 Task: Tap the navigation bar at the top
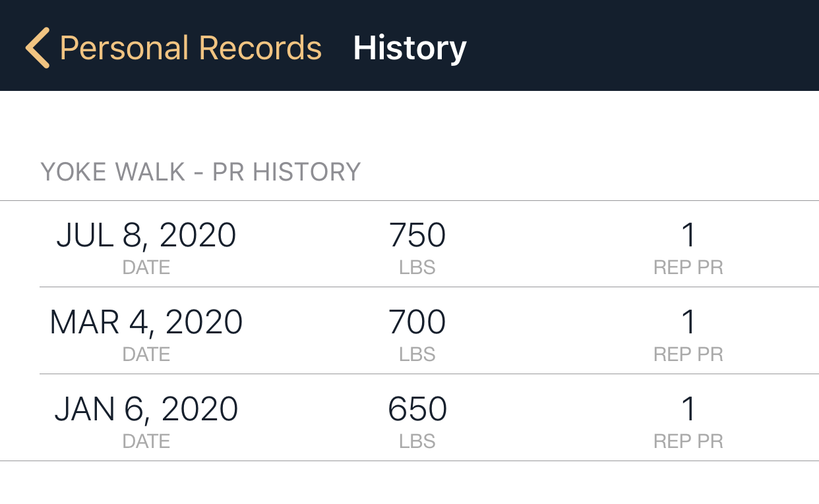pos(409,45)
